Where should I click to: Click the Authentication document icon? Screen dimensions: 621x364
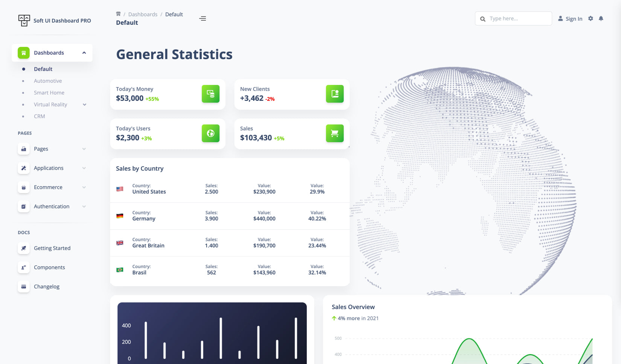pyautogui.click(x=24, y=206)
